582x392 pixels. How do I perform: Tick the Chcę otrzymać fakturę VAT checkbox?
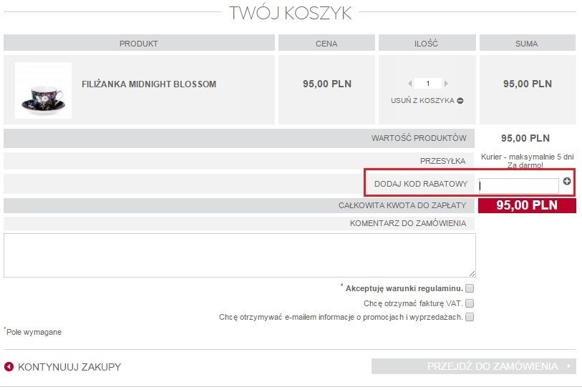[470, 303]
